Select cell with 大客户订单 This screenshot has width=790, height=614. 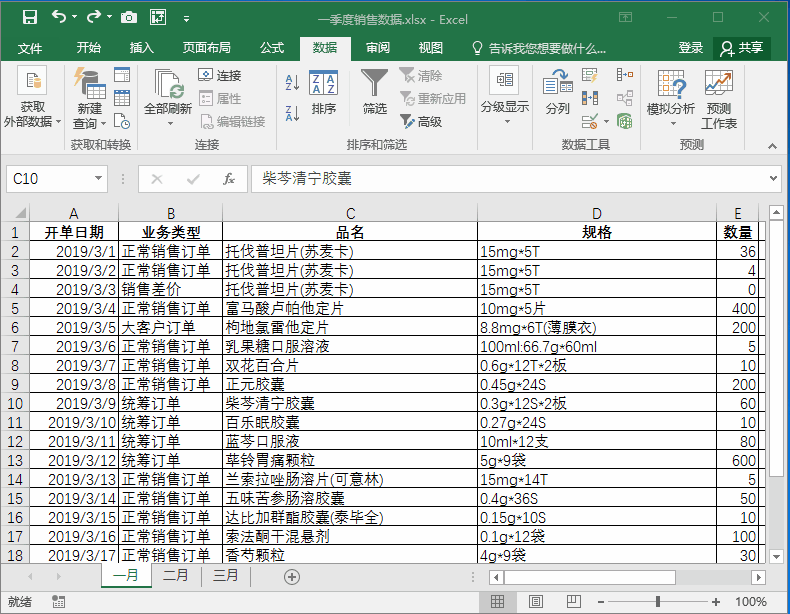point(170,327)
